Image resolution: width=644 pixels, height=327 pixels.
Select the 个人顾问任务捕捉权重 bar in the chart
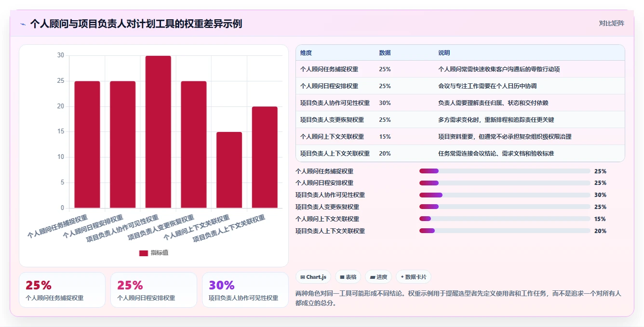87,144
